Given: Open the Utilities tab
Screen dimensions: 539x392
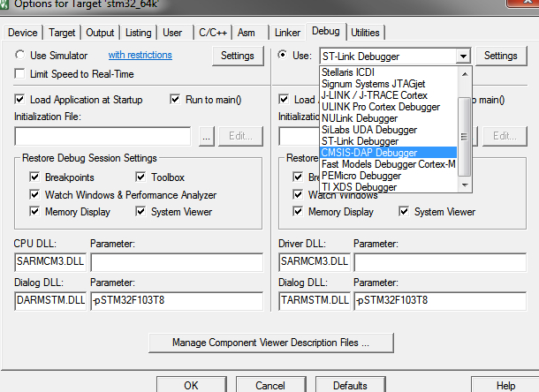Looking at the screenshot, I should [x=365, y=33].
